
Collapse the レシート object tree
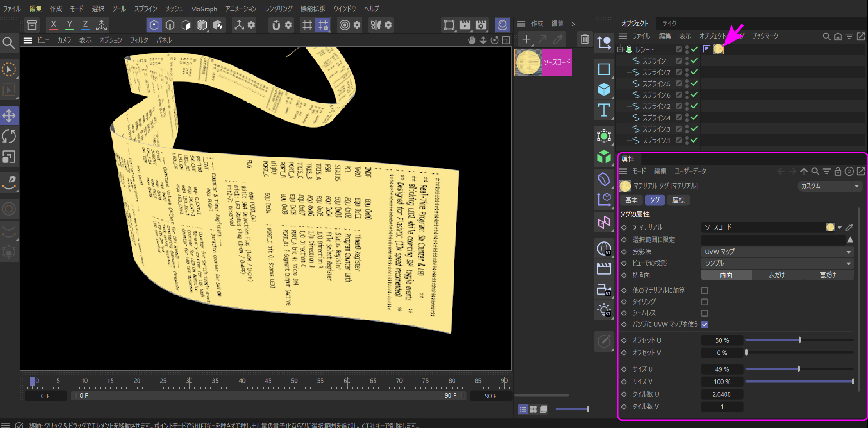(x=620, y=49)
